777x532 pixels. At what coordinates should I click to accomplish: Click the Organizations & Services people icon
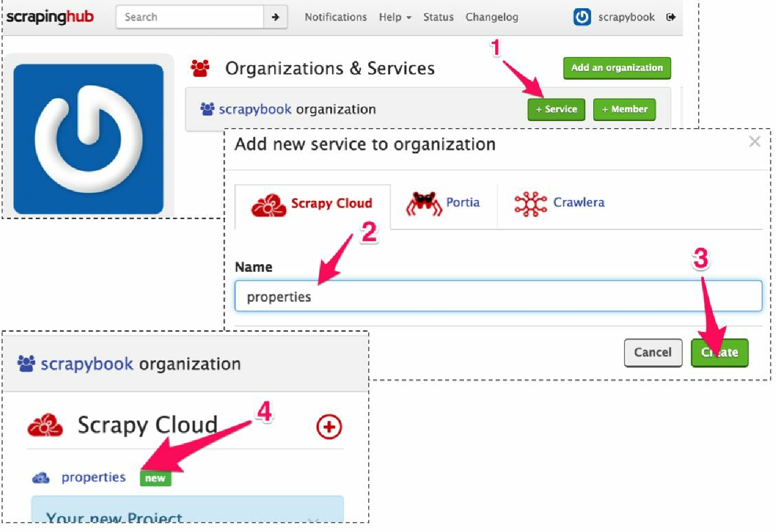pos(200,68)
